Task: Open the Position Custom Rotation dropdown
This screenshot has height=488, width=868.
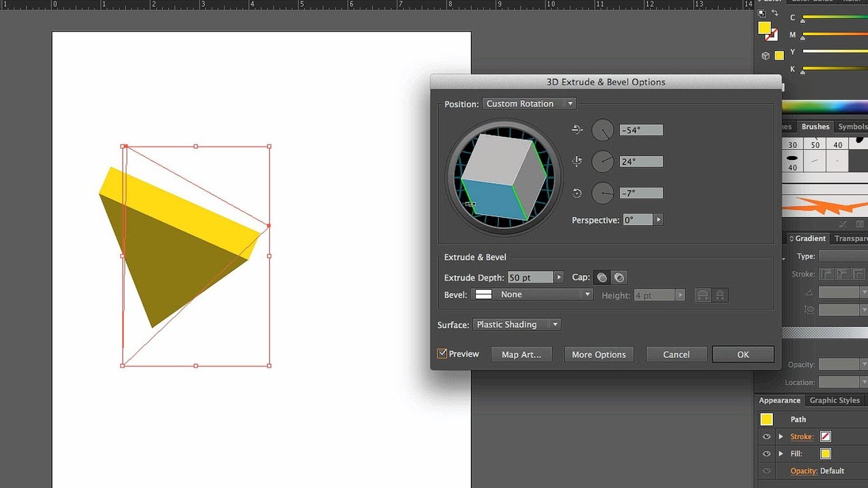Action: [529, 103]
